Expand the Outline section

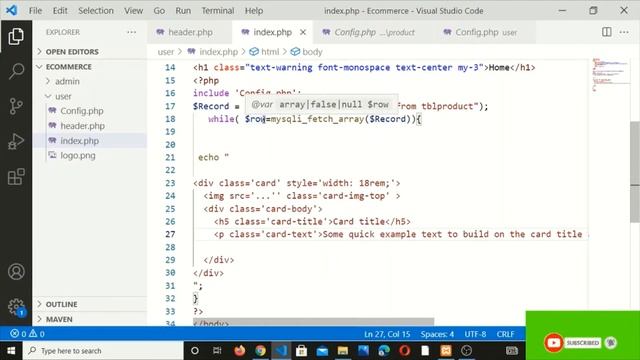pyautogui.click(x=90, y=304)
